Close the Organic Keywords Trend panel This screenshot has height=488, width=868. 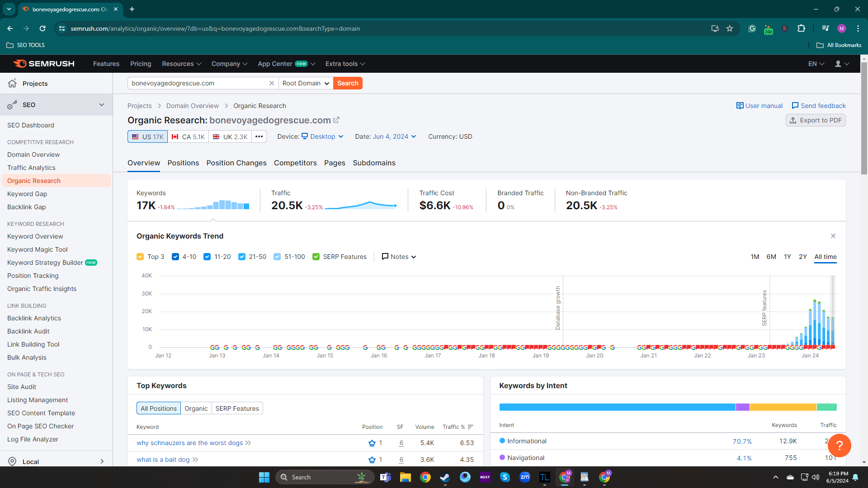(833, 236)
